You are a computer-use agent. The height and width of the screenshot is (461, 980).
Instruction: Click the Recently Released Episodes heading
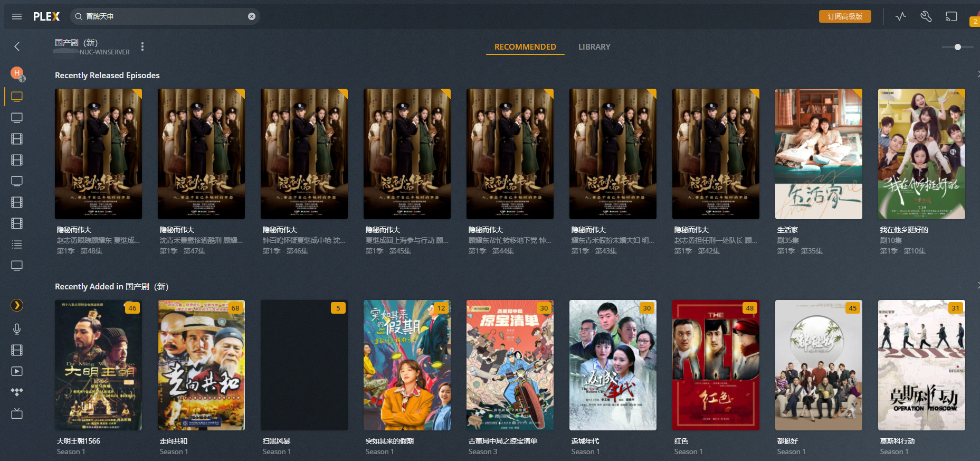point(107,76)
